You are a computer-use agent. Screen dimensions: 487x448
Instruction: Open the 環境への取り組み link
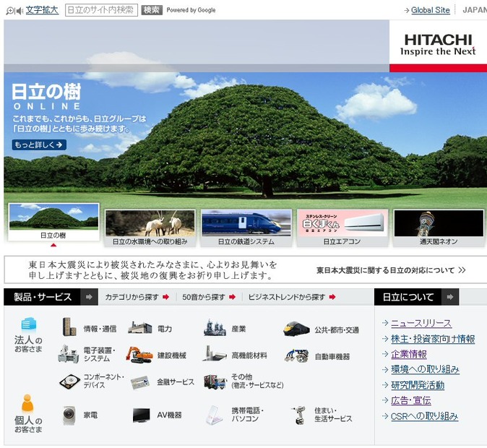click(x=425, y=369)
